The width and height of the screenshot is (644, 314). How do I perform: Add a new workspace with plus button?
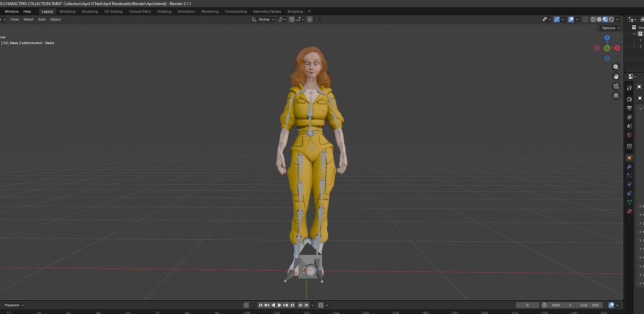pyautogui.click(x=309, y=12)
